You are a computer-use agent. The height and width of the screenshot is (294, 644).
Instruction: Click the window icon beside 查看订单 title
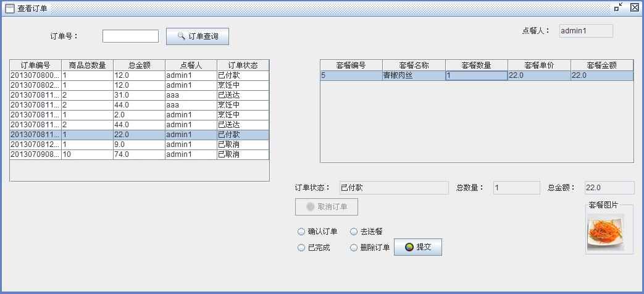pyautogui.click(x=9, y=8)
